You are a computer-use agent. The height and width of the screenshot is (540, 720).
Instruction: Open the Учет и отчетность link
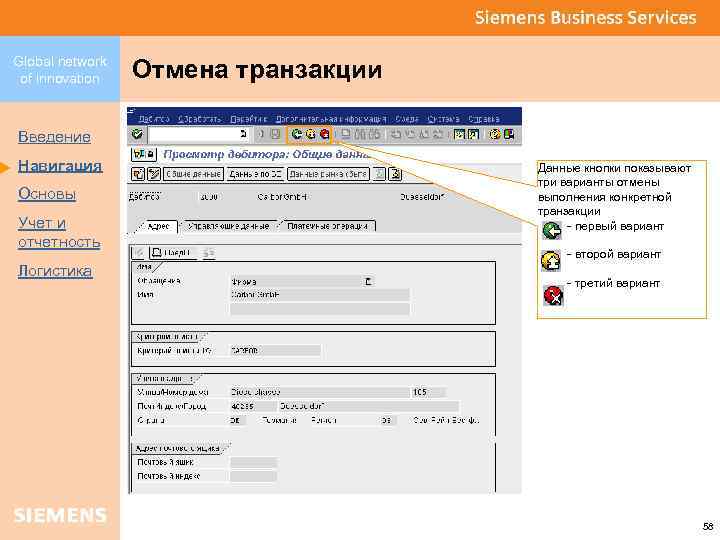(x=59, y=233)
